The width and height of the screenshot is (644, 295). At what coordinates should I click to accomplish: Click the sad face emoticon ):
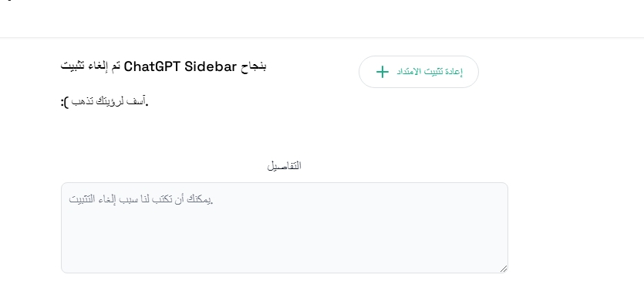click(65, 102)
